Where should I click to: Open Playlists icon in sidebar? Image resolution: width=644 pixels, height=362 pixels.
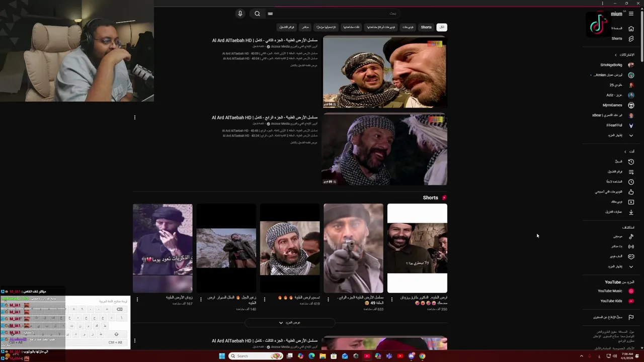click(x=631, y=171)
